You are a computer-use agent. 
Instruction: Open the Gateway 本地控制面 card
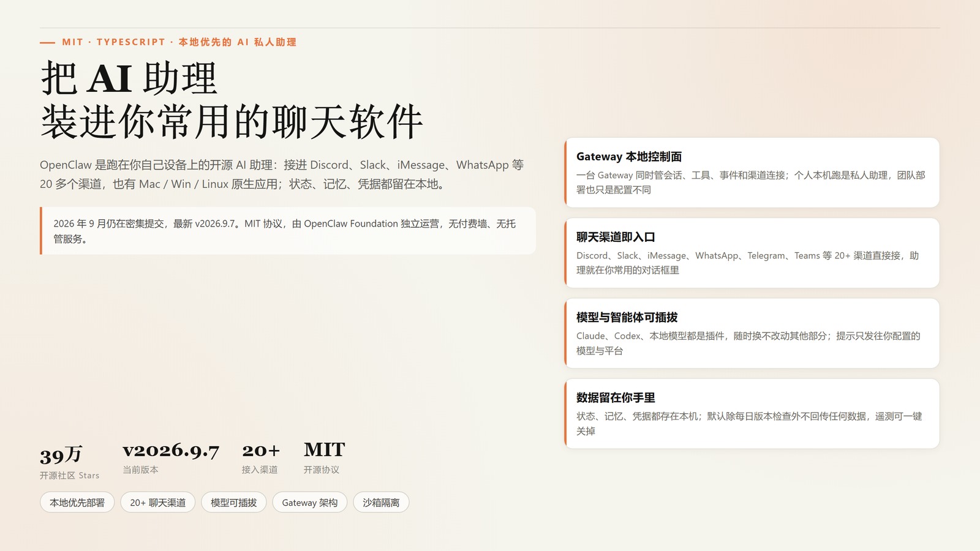point(752,173)
